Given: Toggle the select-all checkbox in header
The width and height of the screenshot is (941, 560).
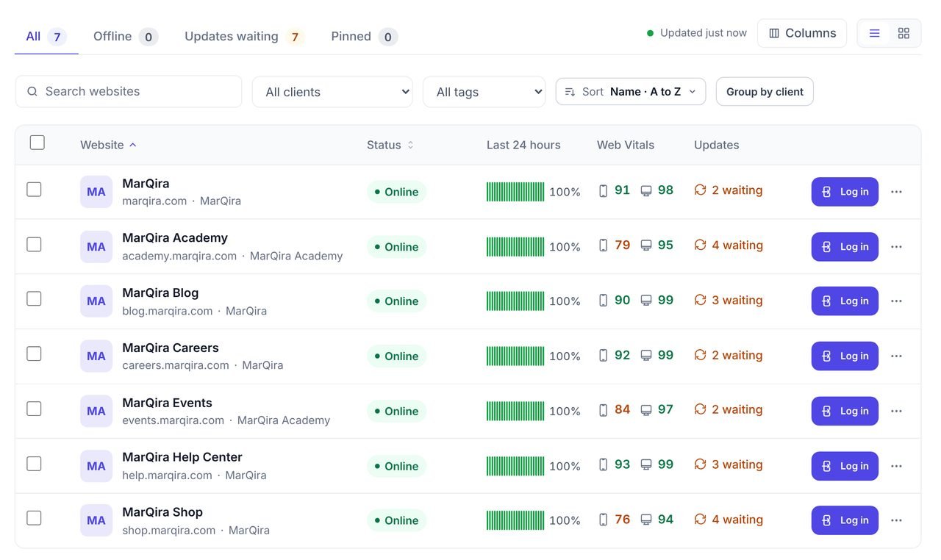Looking at the screenshot, I should (37, 143).
